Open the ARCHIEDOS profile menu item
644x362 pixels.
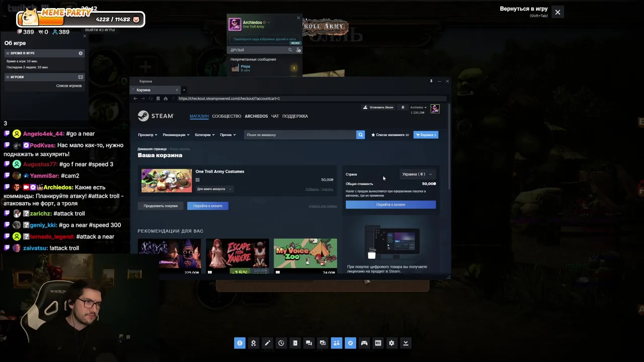(x=256, y=116)
